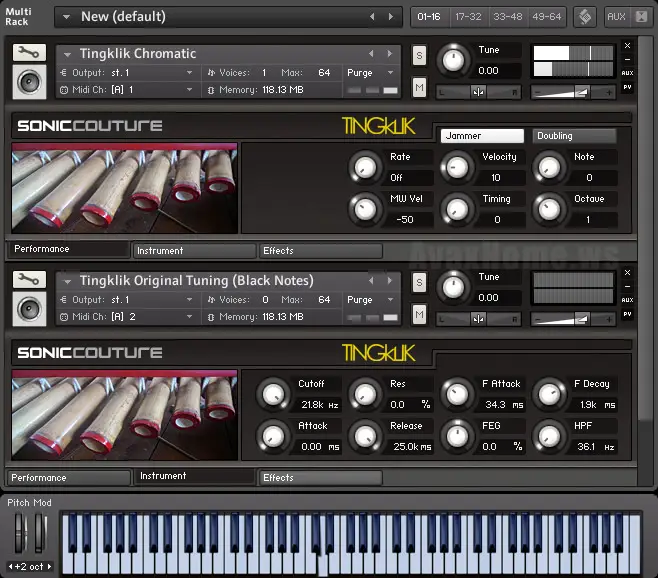This screenshot has width=658, height=578.
Task: Enable the Doubling panel button
Action: coord(574,136)
